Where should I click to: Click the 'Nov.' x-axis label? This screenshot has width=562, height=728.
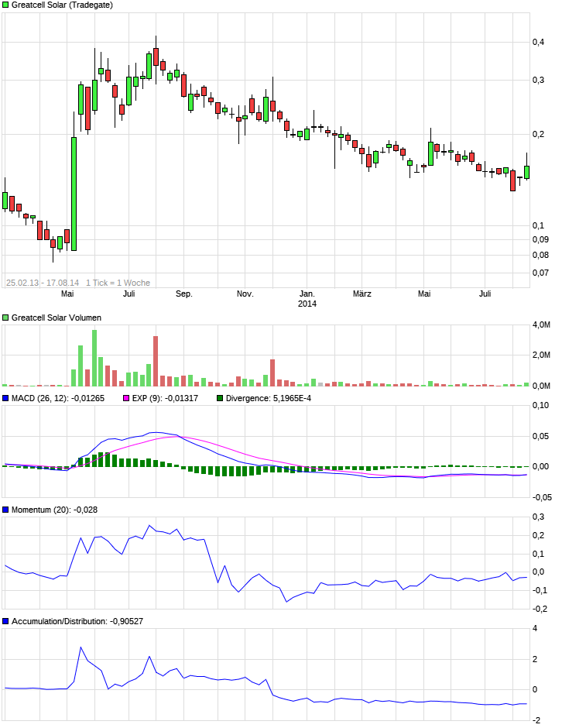(245, 294)
